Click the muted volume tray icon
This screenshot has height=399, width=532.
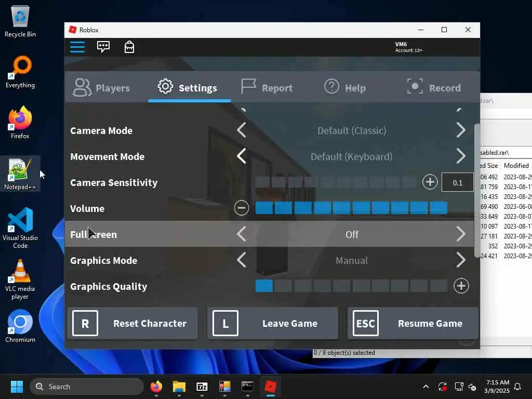tap(472, 387)
